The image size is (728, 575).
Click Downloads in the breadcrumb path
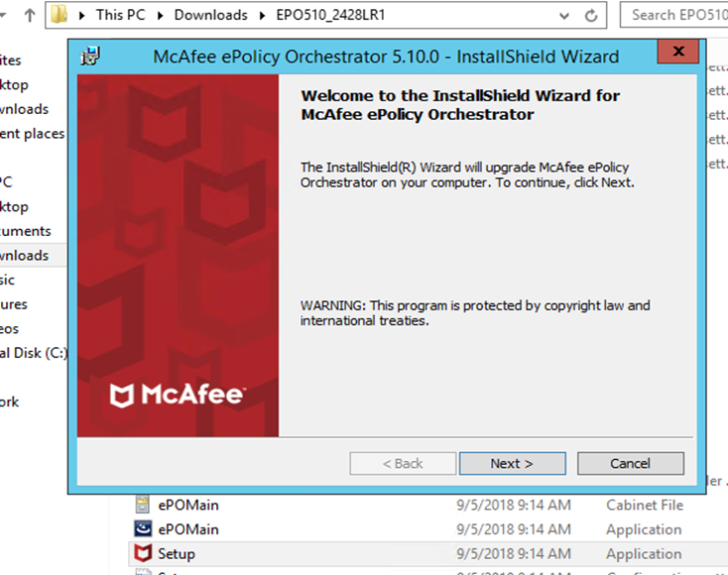(211, 15)
